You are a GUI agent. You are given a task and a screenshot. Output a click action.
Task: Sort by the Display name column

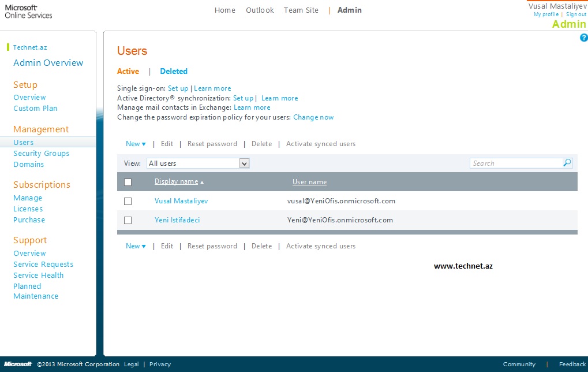pyautogui.click(x=176, y=181)
